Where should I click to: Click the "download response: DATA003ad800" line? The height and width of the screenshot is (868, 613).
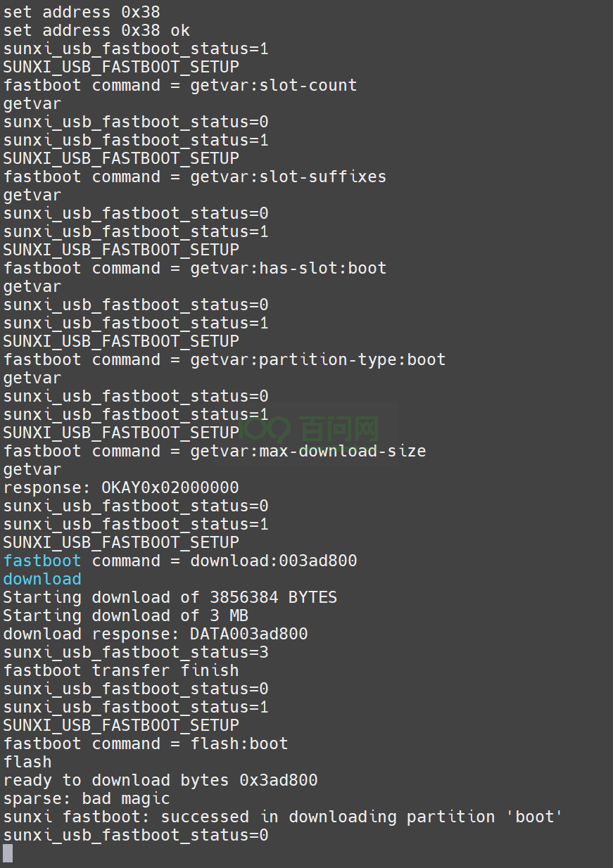click(156, 634)
